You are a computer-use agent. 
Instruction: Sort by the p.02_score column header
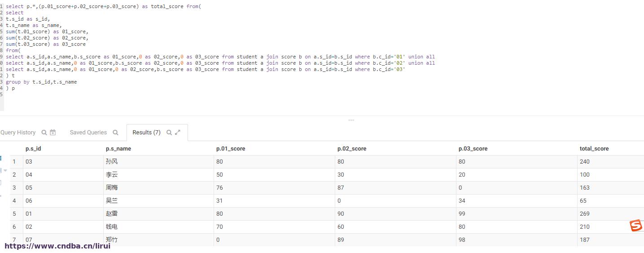(x=352, y=149)
